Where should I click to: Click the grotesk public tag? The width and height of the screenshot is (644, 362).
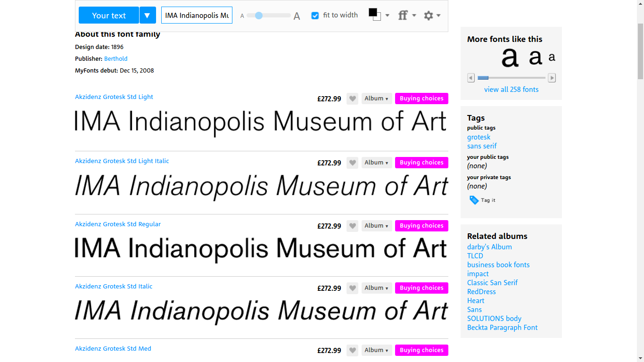point(479,137)
